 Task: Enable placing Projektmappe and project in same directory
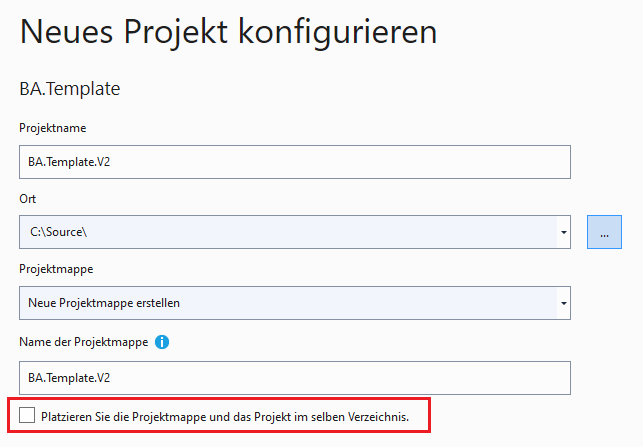(x=27, y=415)
